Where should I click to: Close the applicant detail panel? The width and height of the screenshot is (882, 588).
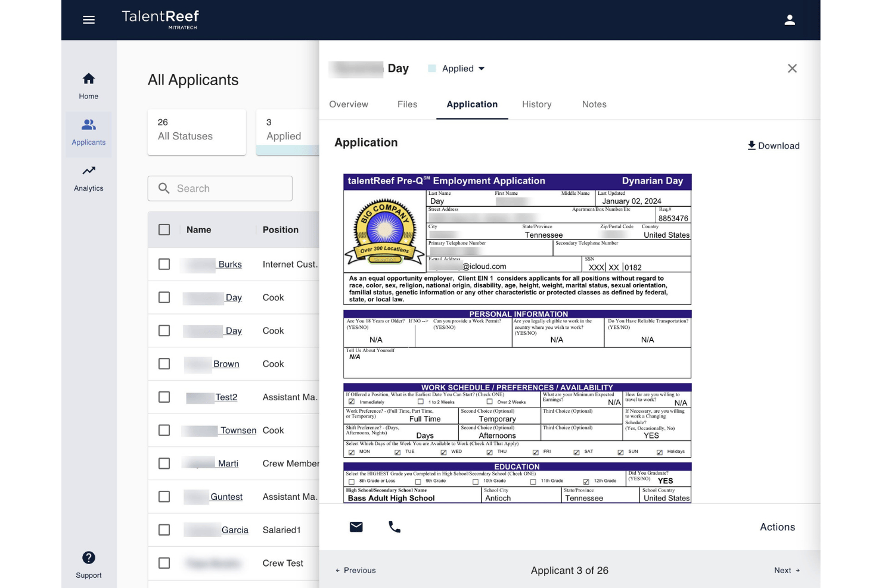click(792, 69)
